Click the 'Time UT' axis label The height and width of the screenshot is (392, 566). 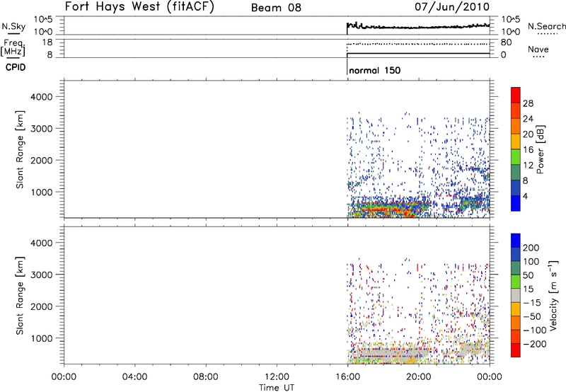pos(277,387)
